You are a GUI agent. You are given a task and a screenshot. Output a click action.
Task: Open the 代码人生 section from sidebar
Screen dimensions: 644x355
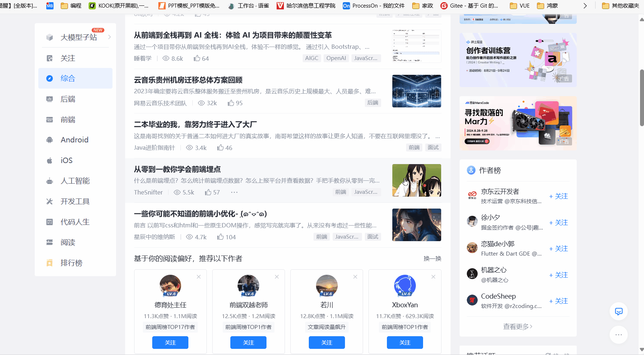click(x=49, y=222)
